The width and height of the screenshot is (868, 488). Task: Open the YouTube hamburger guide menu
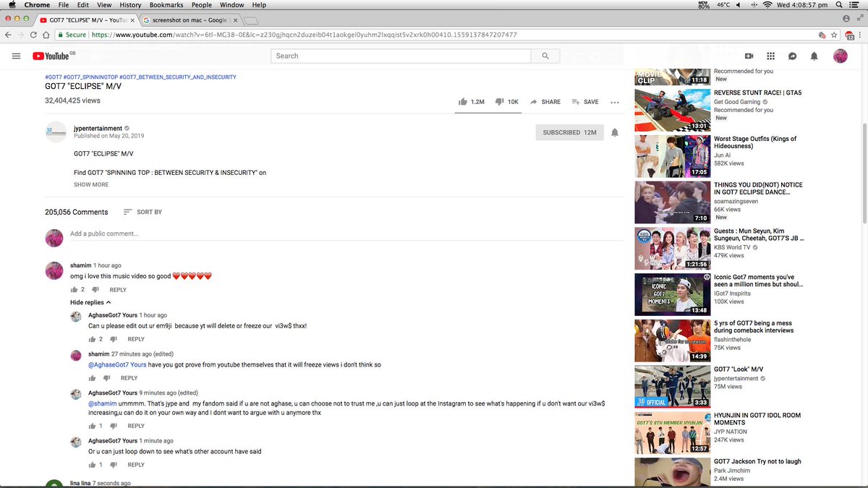point(17,56)
